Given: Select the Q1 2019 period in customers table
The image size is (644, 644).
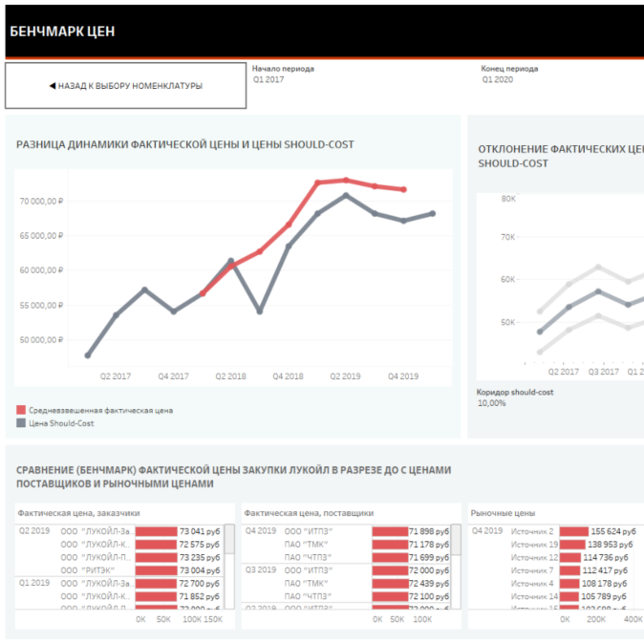Looking at the screenshot, I should [x=34, y=583].
